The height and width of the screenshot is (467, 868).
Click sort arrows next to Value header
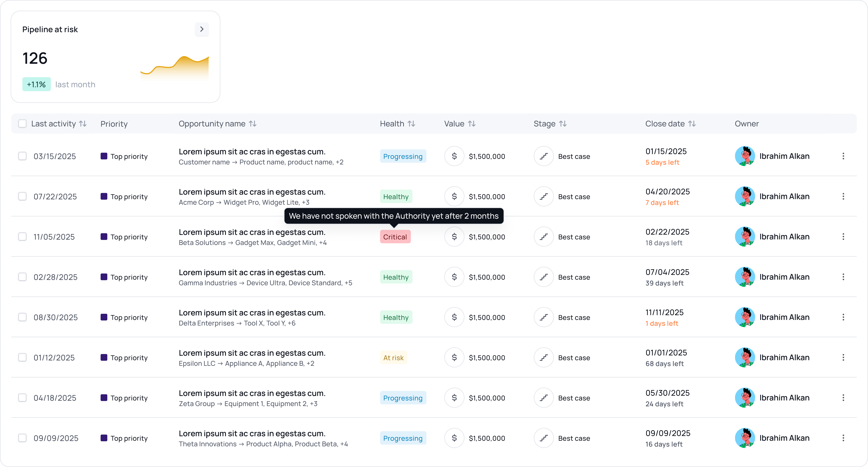(x=471, y=124)
